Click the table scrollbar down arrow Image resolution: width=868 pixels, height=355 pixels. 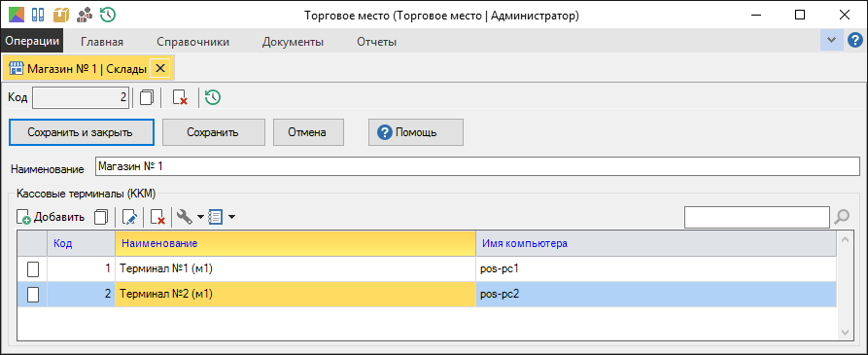pyautogui.click(x=845, y=333)
